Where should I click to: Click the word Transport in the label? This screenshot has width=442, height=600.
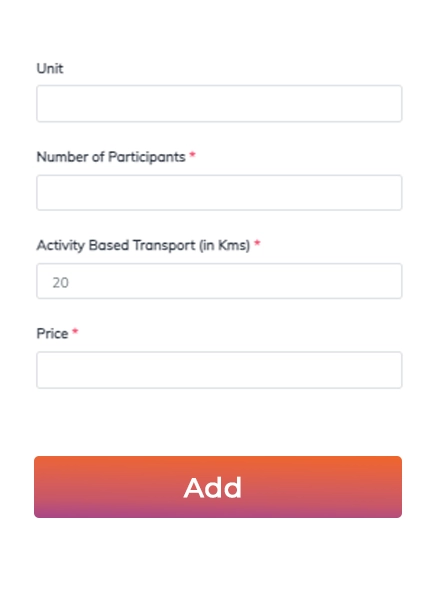pos(164,245)
